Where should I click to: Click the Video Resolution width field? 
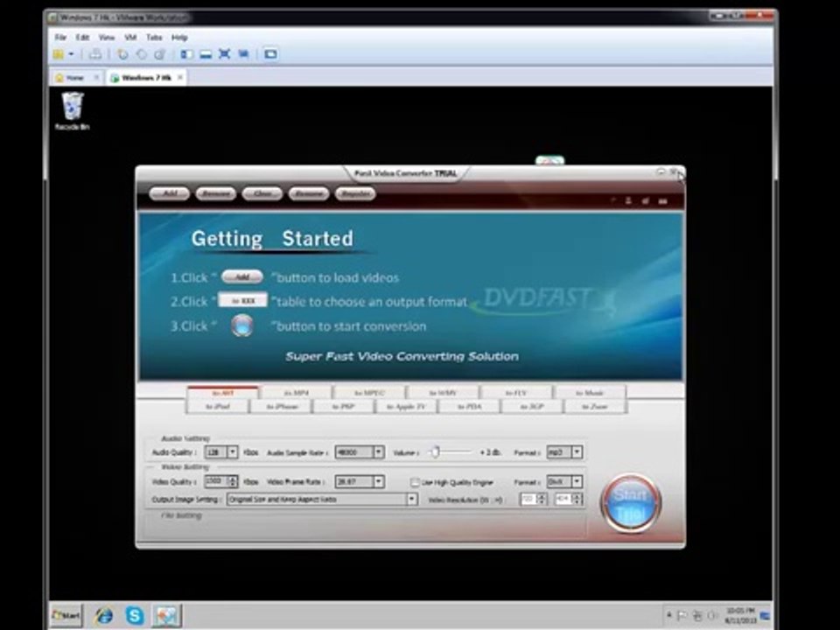pos(534,500)
